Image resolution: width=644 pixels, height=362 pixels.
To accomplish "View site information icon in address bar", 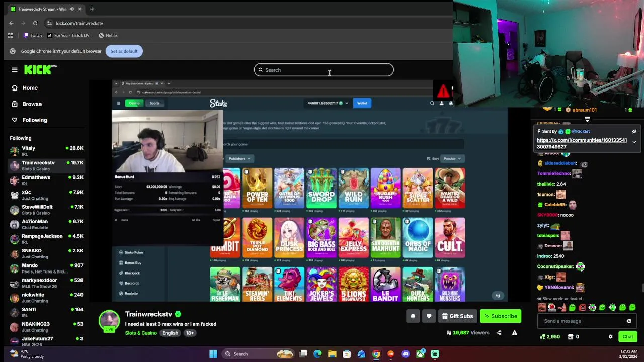I will click(49, 23).
